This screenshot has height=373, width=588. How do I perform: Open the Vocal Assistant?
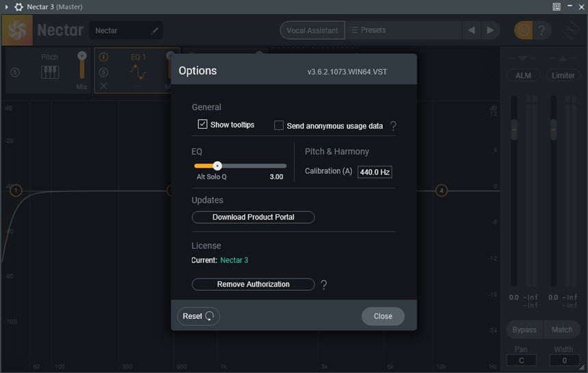(x=312, y=30)
